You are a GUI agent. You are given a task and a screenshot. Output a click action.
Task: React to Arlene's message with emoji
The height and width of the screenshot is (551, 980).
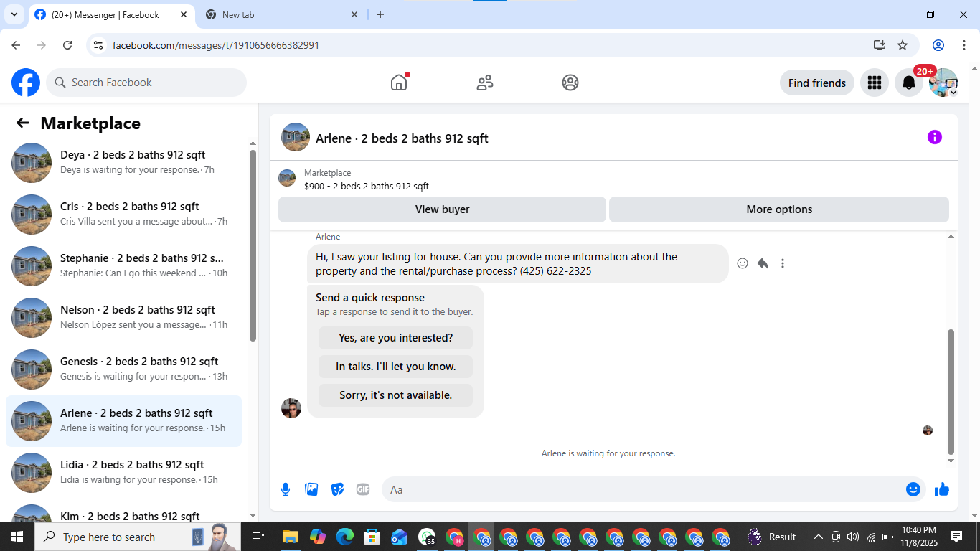coord(743,263)
